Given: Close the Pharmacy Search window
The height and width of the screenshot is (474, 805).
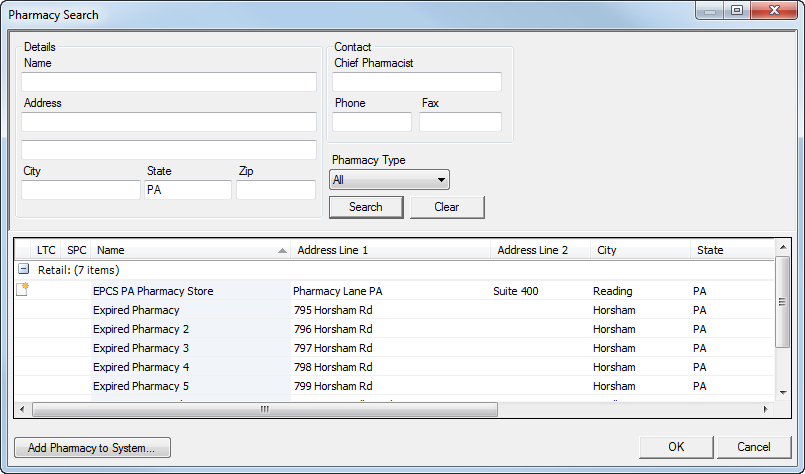Looking at the screenshot, I should [x=774, y=10].
